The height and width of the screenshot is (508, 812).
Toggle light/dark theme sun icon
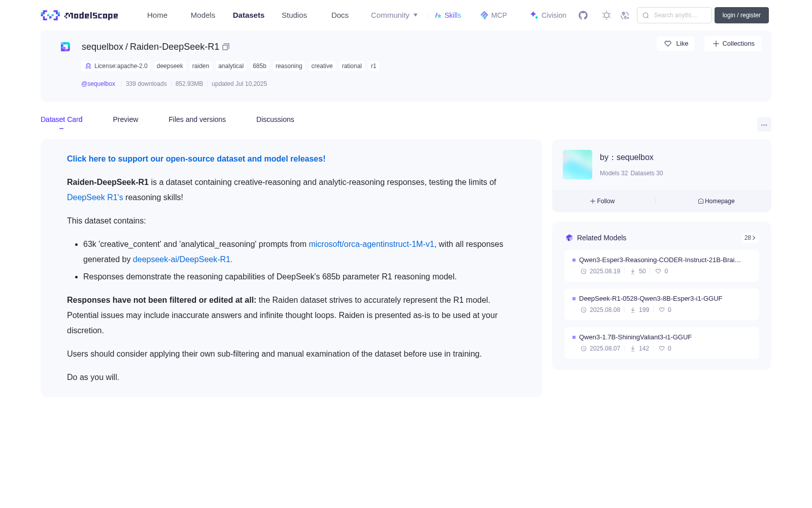point(606,15)
